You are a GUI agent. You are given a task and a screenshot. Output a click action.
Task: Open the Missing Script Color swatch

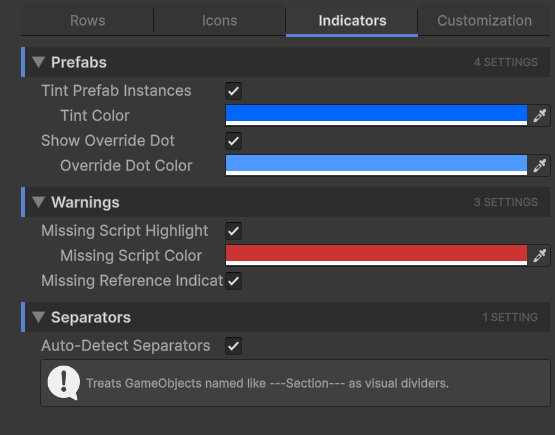point(376,255)
